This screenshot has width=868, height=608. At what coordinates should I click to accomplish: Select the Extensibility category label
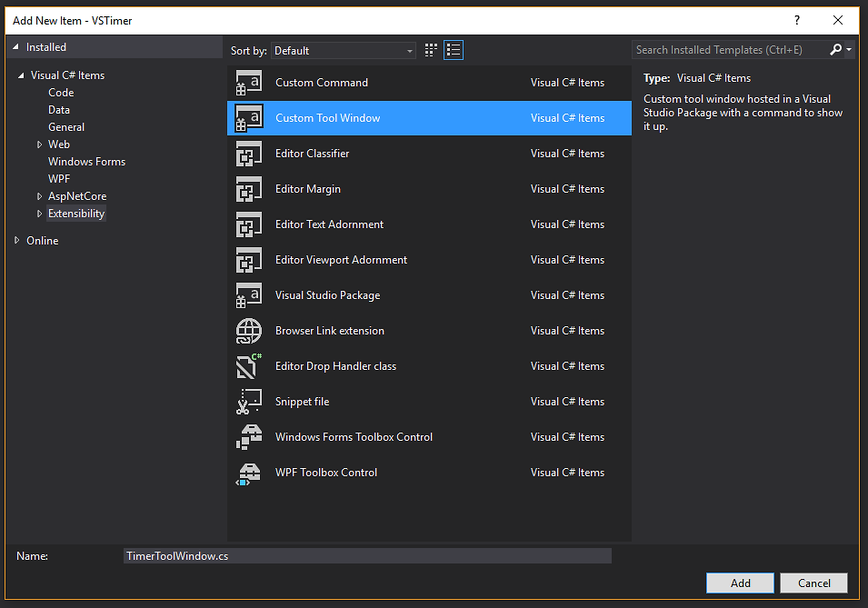pyautogui.click(x=76, y=214)
